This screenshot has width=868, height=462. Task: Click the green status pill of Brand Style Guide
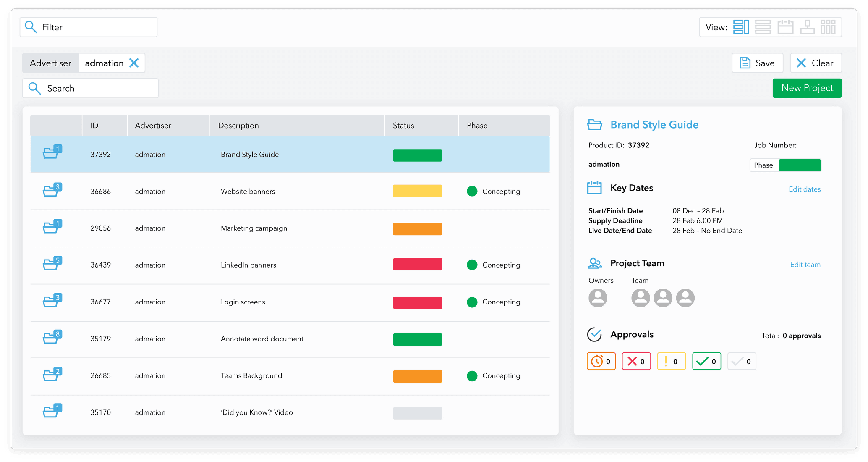(x=417, y=155)
